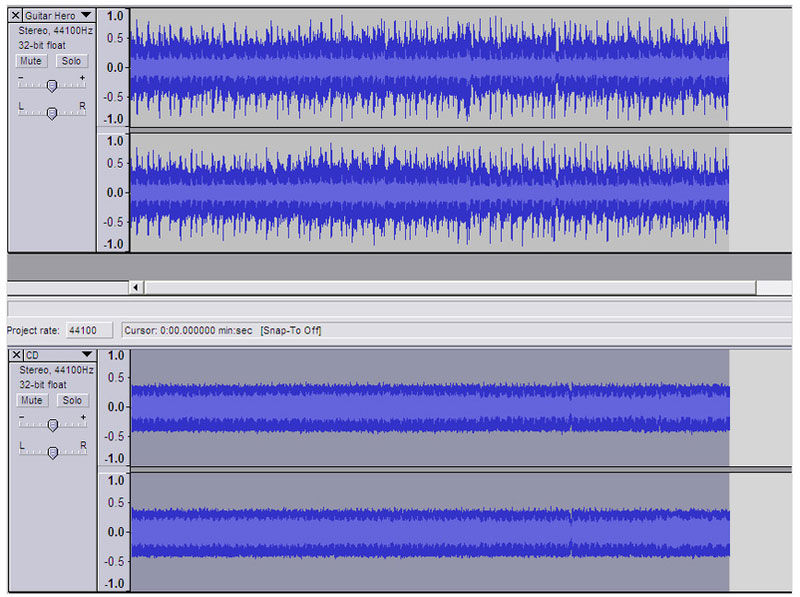The image size is (800, 597).
Task: Click Guitar Hero 'Stereo, 44100Hz' info text
Action: 56,31
